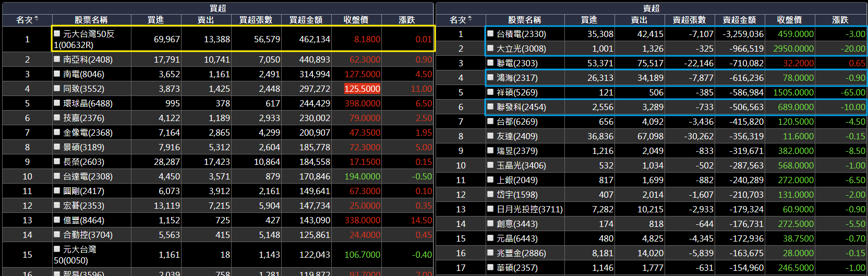Select the 創意(3443) checkbox
Image resolution: width=868 pixels, height=276 pixels.
coord(490,223)
